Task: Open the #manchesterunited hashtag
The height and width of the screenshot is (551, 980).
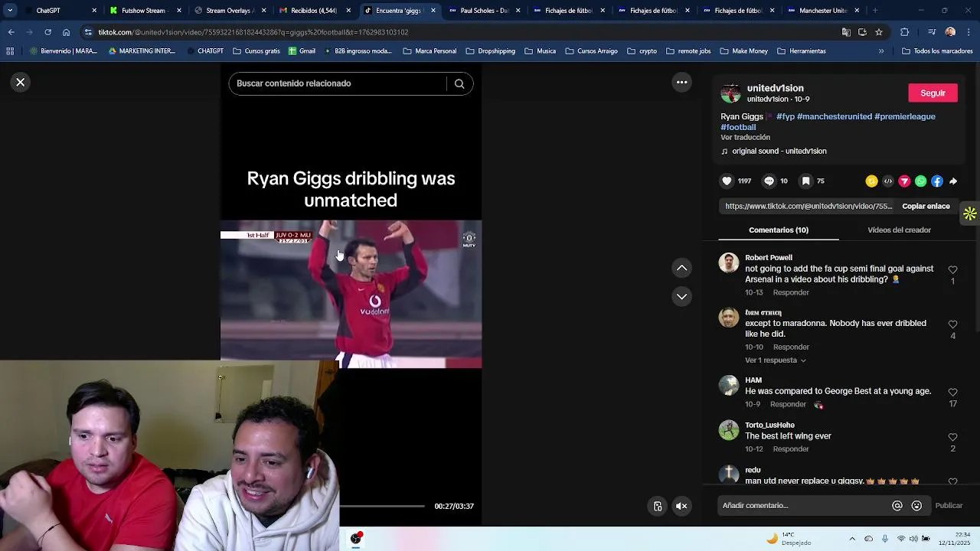Action: 835,116
